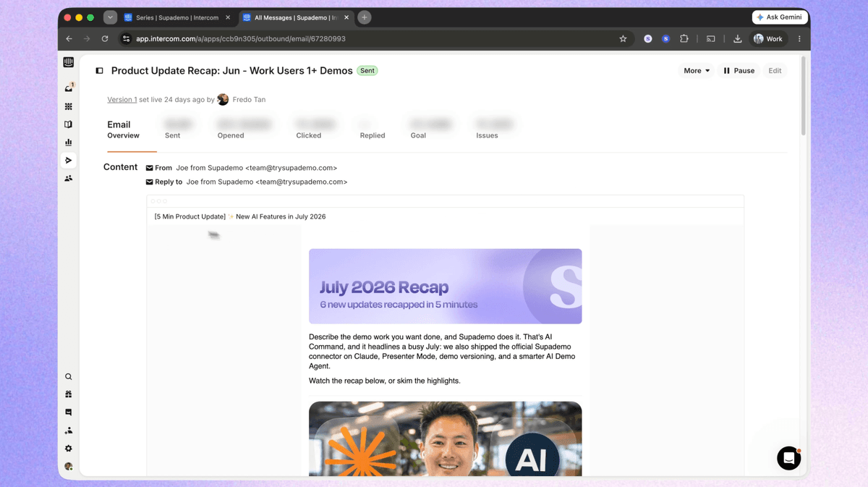Go forward with browser forward arrow
The height and width of the screenshot is (487, 868).
87,39
